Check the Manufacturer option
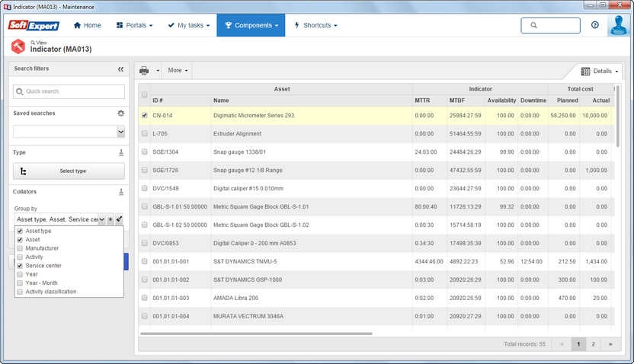The image size is (634, 364). (20, 248)
